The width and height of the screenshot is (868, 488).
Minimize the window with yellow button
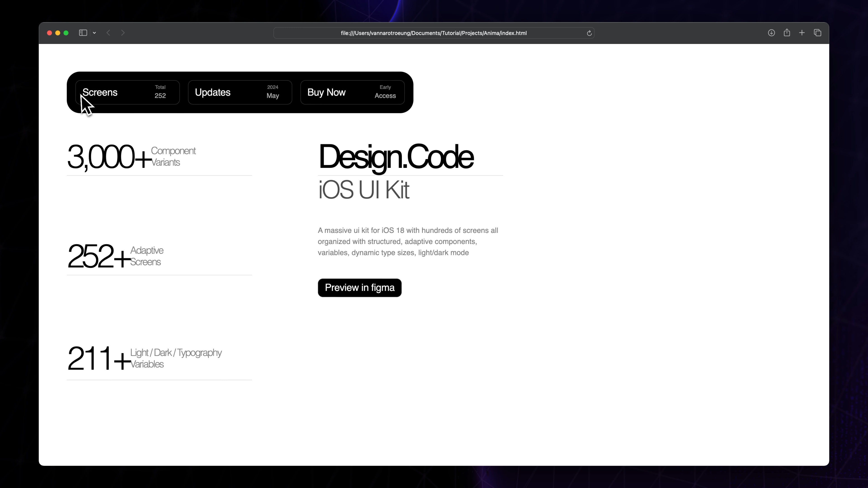(58, 33)
